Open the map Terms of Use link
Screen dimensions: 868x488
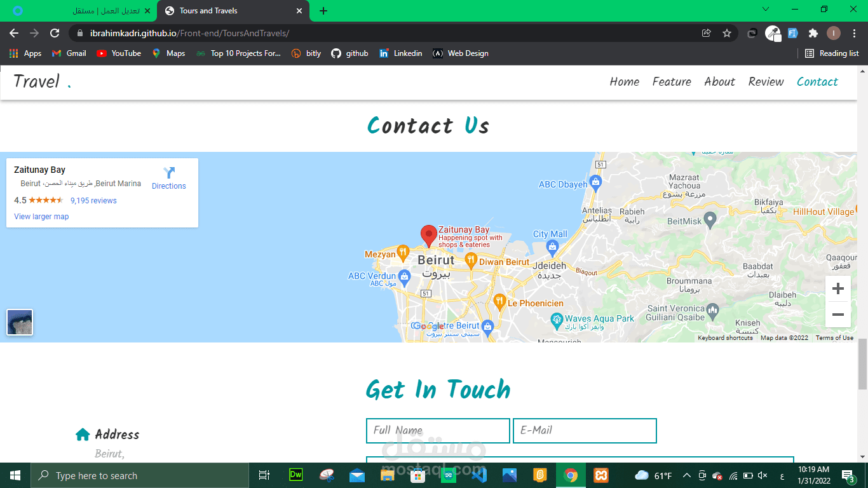[x=834, y=338]
